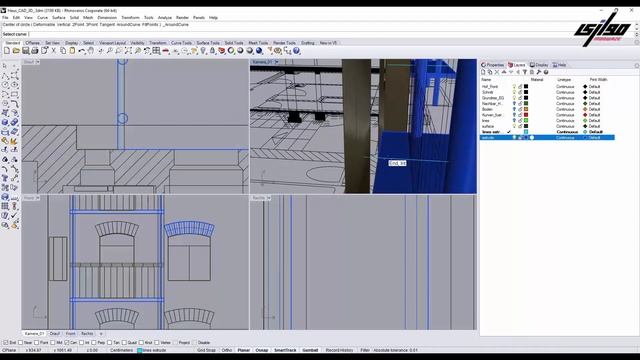The image size is (640, 360).
Task: Toggle the Point osnap checkbox
Action: point(37,343)
